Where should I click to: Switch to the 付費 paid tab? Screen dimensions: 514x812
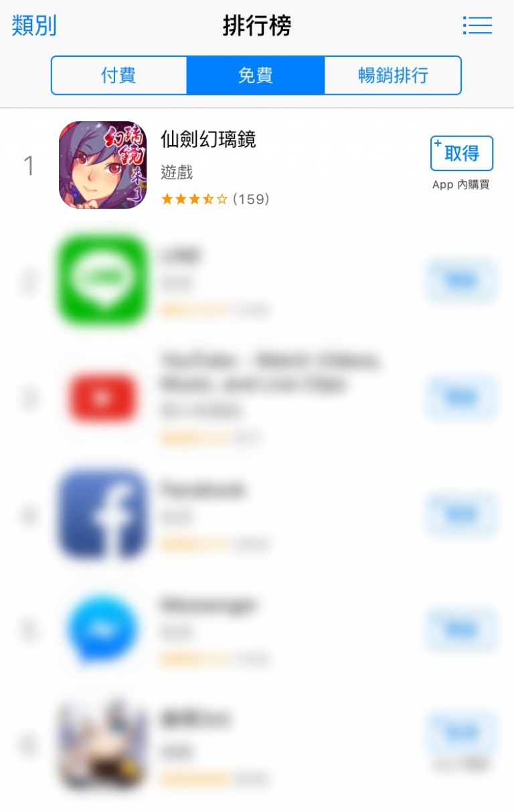point(119,75)
